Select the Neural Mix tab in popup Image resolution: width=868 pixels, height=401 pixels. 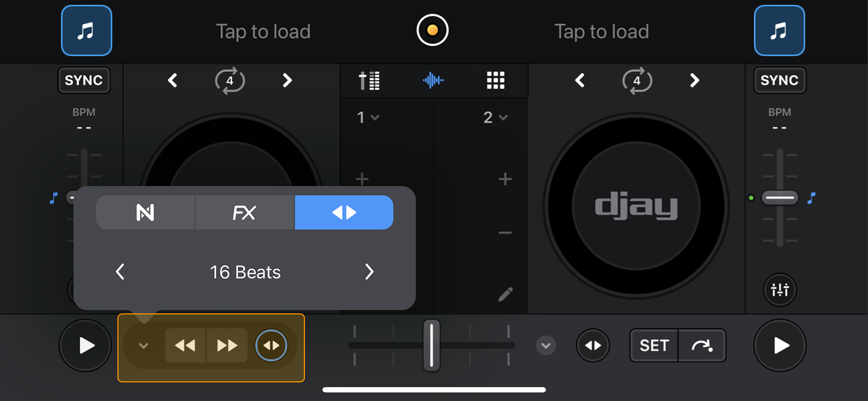pos(145,212)
